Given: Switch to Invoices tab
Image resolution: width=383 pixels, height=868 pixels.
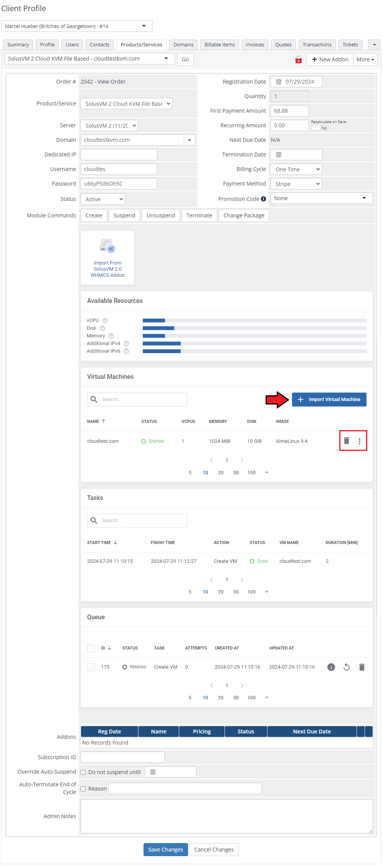Looking at the screenshot, I should point(255,44).
